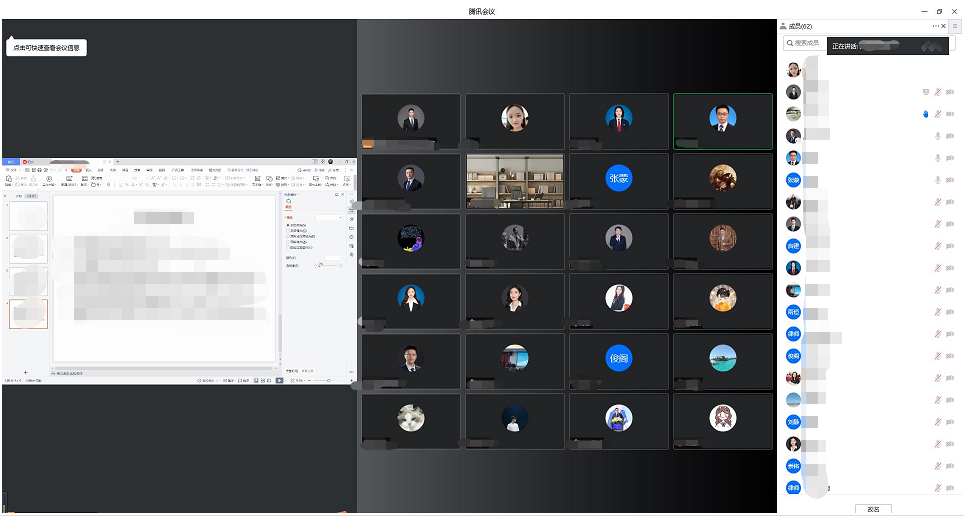Click the screen sharing icon in first member row

[x=926, y=91]
